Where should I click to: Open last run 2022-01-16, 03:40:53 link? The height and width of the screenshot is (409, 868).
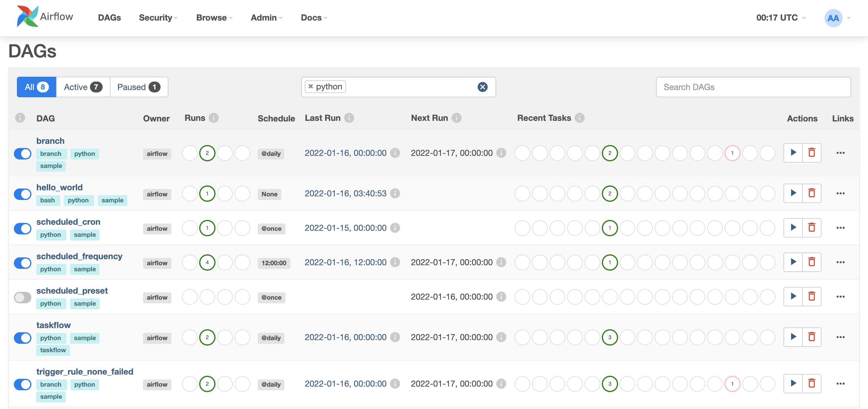pos(345,194)
